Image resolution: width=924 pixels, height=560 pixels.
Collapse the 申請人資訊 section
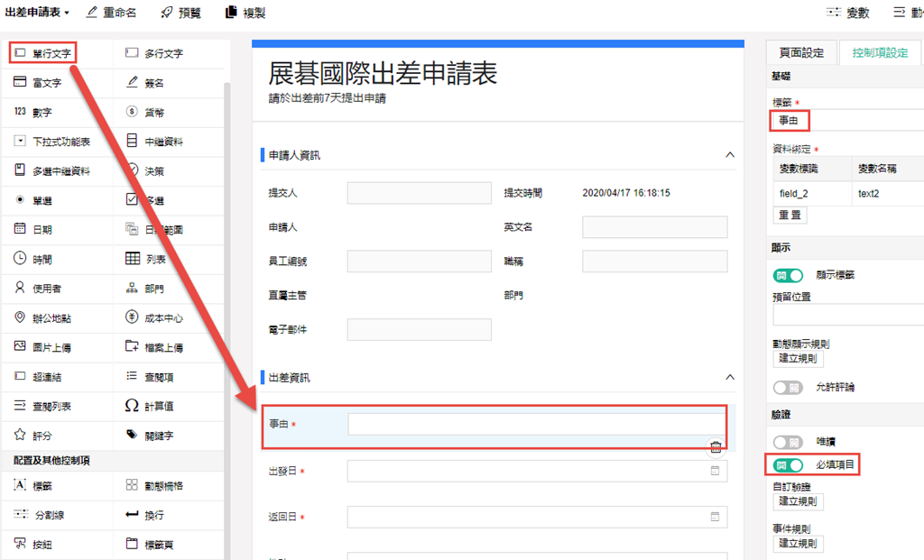click(730, 155)
